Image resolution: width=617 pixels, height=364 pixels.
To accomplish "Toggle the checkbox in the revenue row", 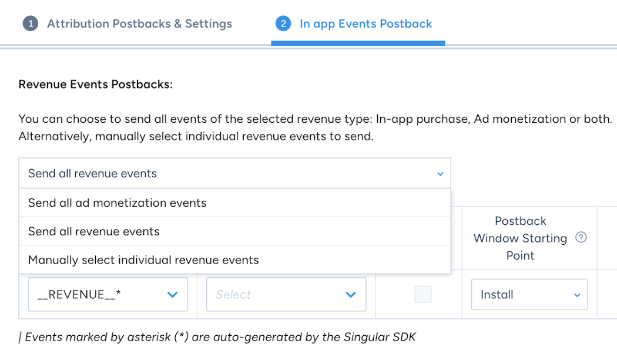I will pyautogui.click(x=423, y=294).
